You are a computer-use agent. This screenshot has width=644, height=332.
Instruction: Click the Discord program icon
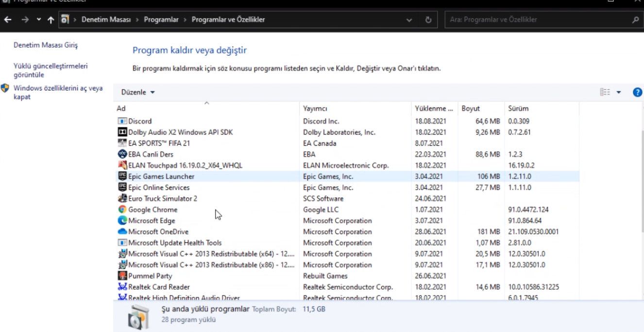coord(122,121)
